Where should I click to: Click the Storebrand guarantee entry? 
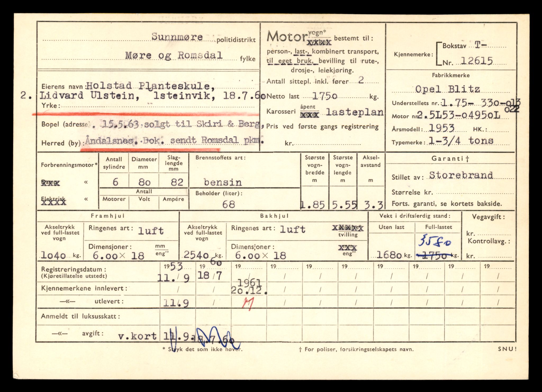point(461,175)
